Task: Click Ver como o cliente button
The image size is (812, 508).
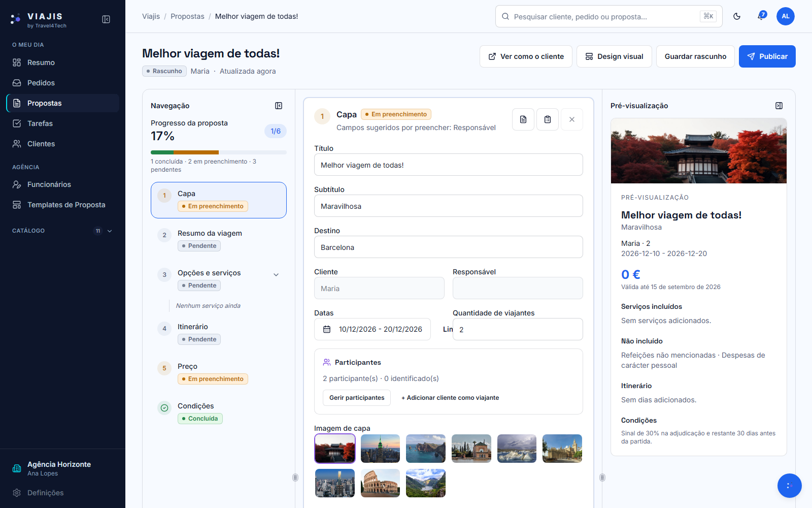Action: click(526, 56)
